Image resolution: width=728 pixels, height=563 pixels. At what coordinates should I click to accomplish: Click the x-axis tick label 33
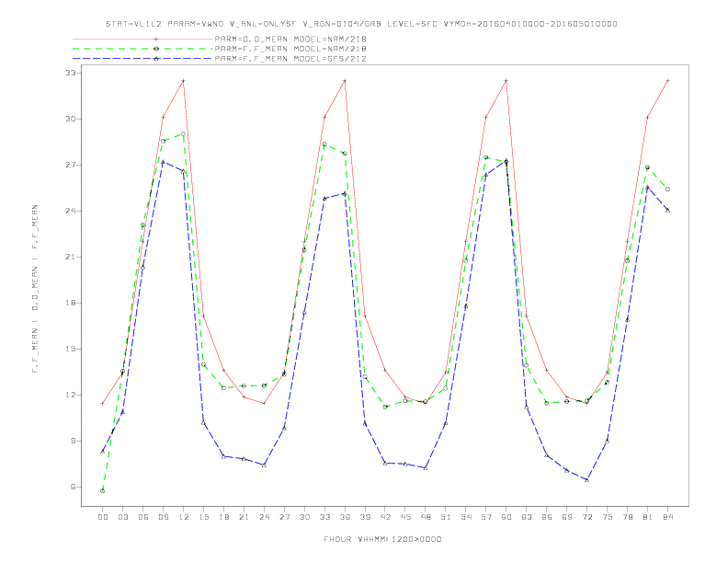[x=324, y=517]
